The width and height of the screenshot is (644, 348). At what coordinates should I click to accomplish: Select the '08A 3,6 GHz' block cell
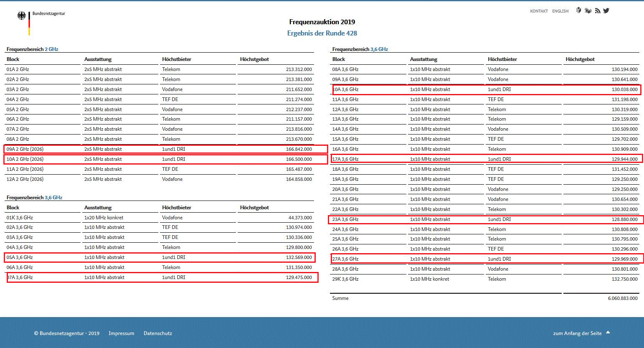coord(345,69)
